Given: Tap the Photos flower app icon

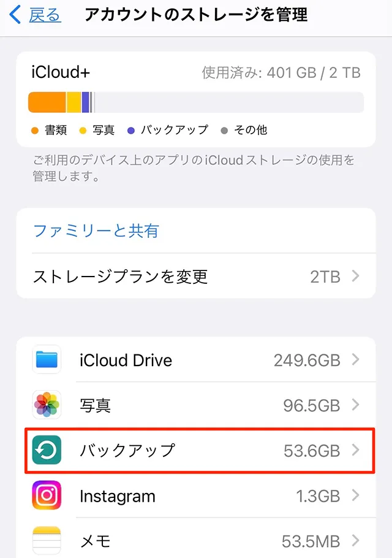Looking at the screenshot, I should point(47,405).
